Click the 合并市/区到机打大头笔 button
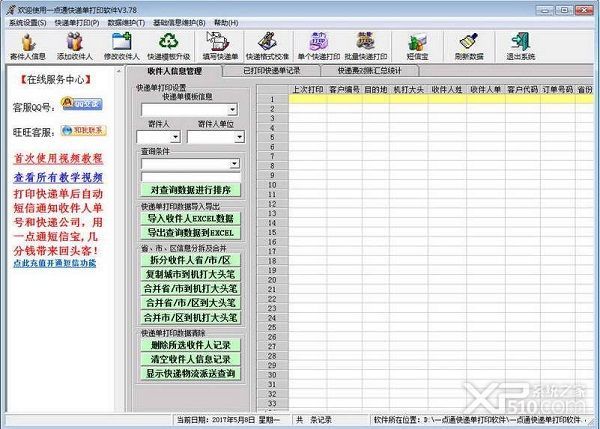This screenshot has width=600, height=429. (x=191, y=317)
